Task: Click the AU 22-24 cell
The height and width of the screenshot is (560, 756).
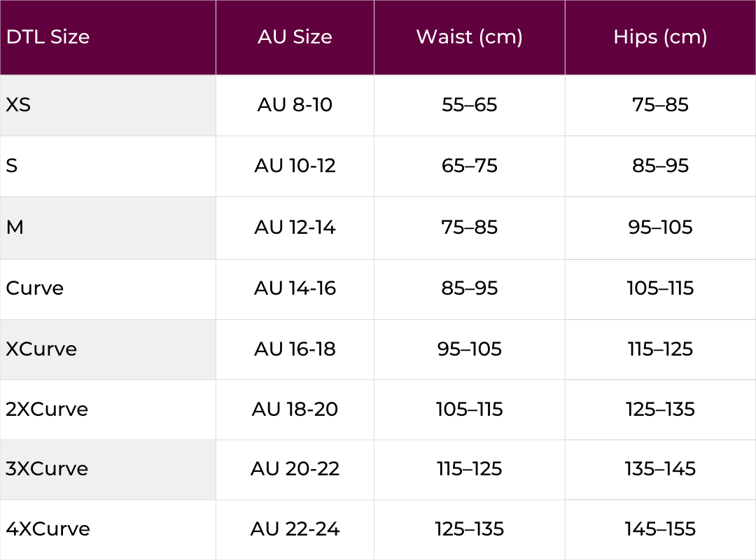Action: (x=295, y=529)
